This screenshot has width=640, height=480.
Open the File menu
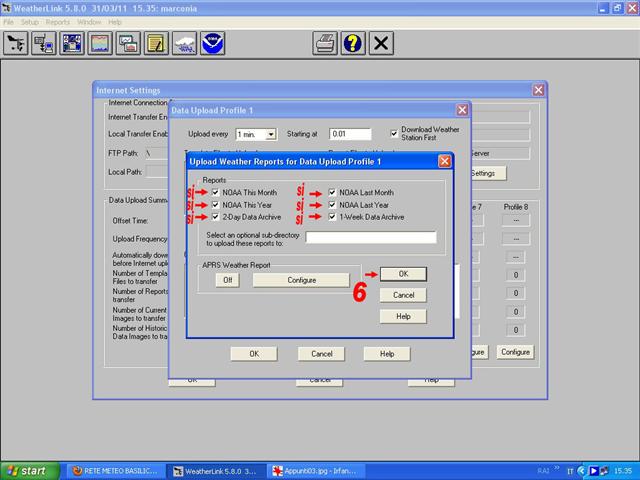coord(9,22)
